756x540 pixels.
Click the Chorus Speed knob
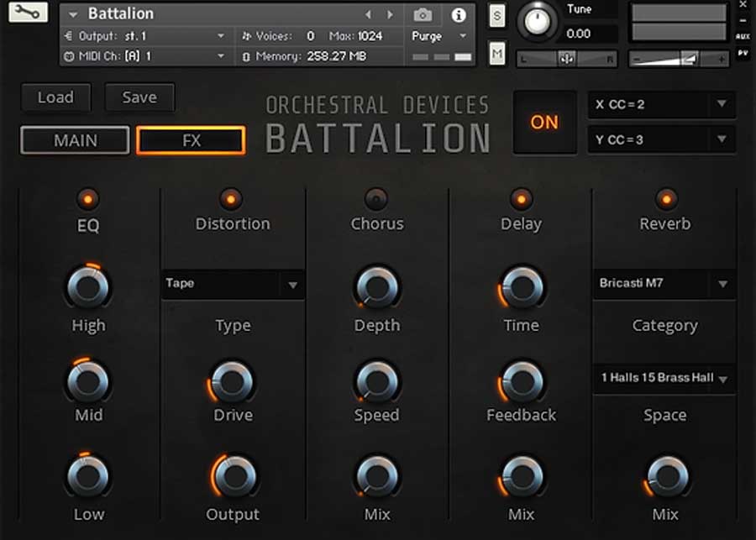point(377,382)
